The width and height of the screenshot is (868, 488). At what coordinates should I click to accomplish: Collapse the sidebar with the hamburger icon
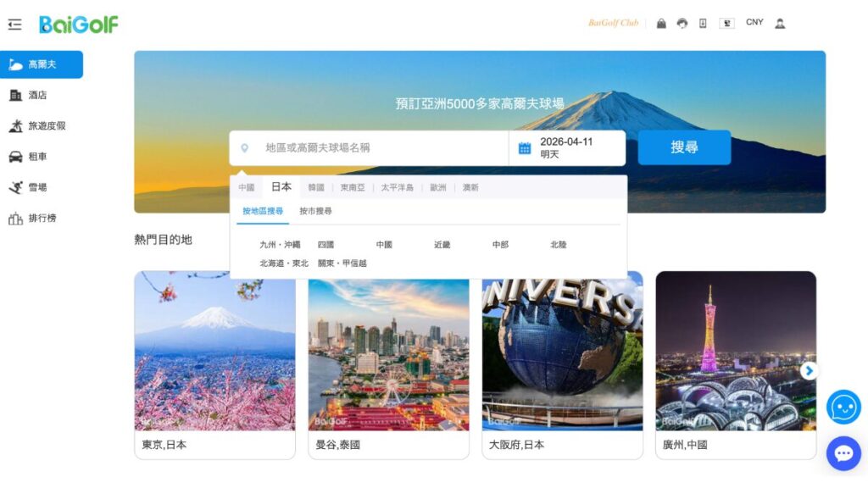point(14,25)
